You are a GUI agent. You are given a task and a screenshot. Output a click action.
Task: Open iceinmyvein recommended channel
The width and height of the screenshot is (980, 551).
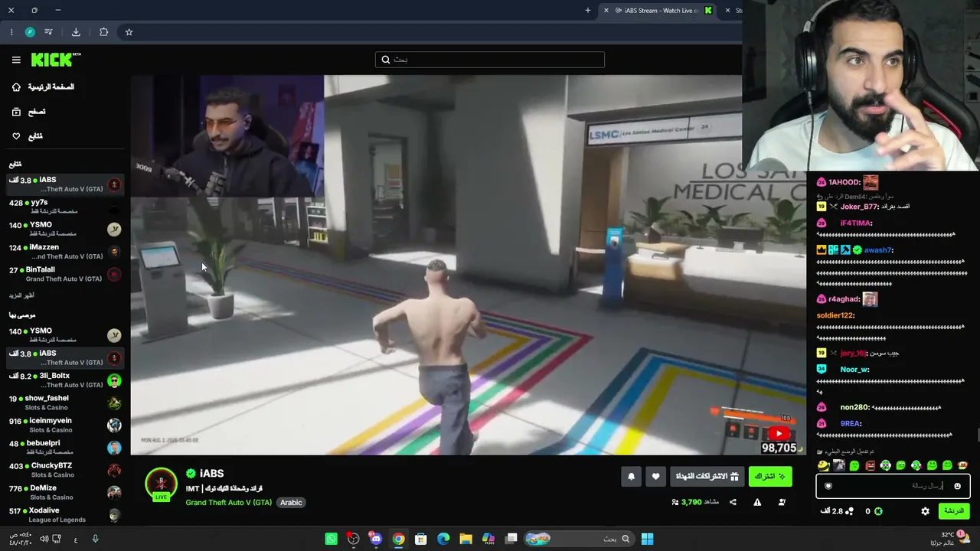(x=65, y=425)
